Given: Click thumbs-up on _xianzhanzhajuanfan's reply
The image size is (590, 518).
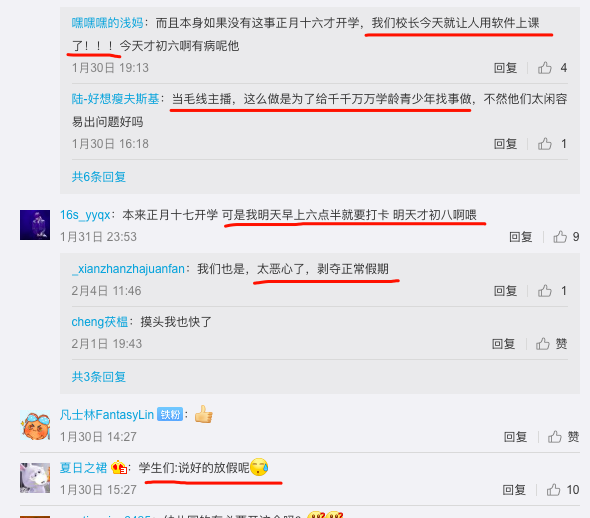Looking at the screenshot, I should 544,291.
